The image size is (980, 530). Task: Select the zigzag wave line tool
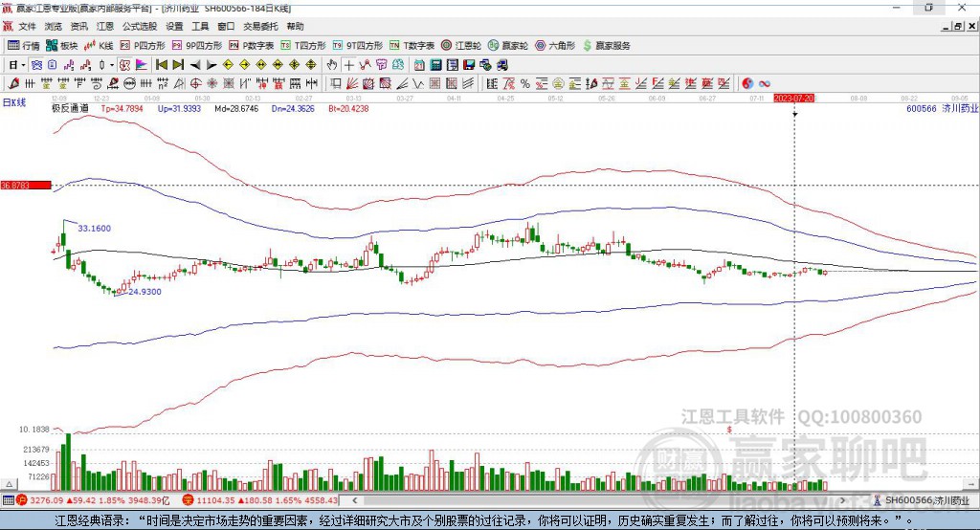pyautogui.click(x=418, y=84)
